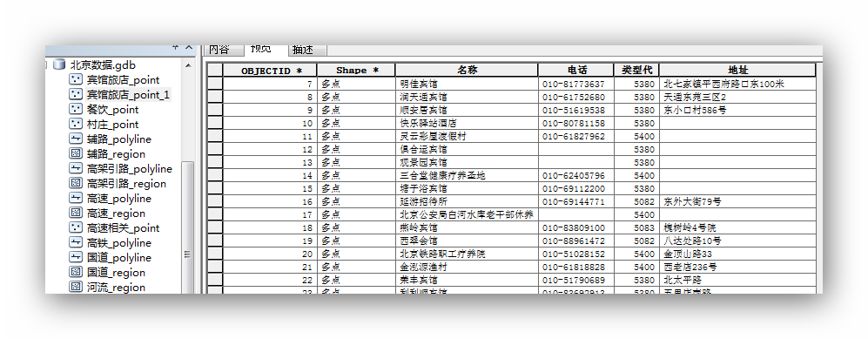The height and width of the screenshot is (339, 868).
Task: Click the catalog tree scrollbar thumb
Action: (188, 227)
